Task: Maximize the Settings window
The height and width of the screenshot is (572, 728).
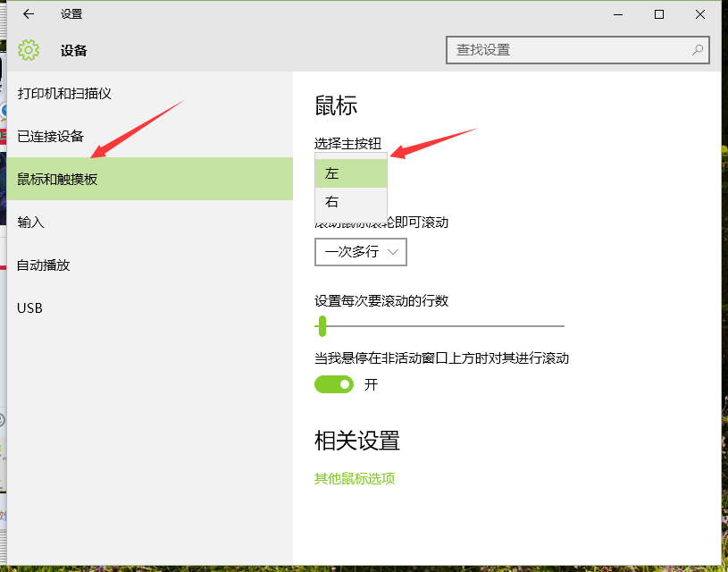Action: point(658,14)
